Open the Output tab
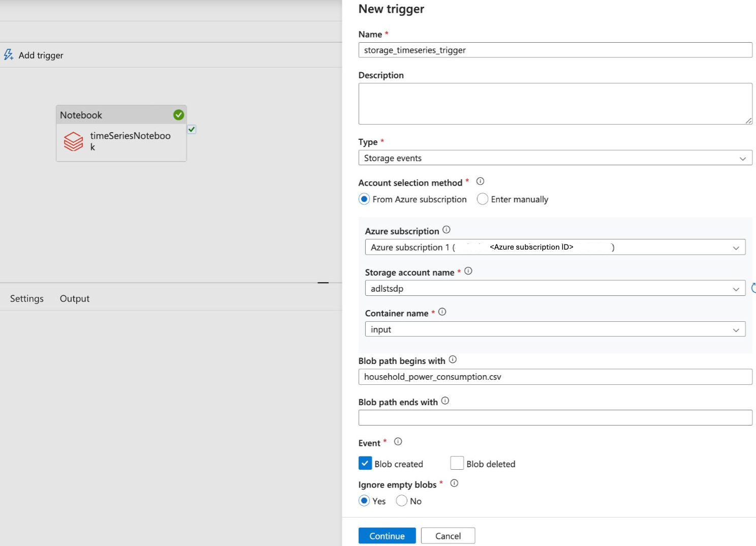This screenshot has height=546, width=756. pyautogui.click(x=75, y=298)
